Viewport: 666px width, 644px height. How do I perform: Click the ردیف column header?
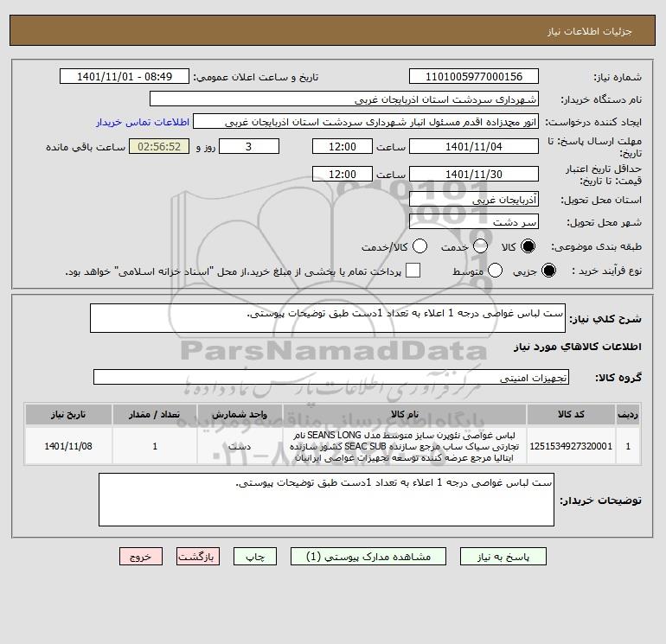(628, 414)
